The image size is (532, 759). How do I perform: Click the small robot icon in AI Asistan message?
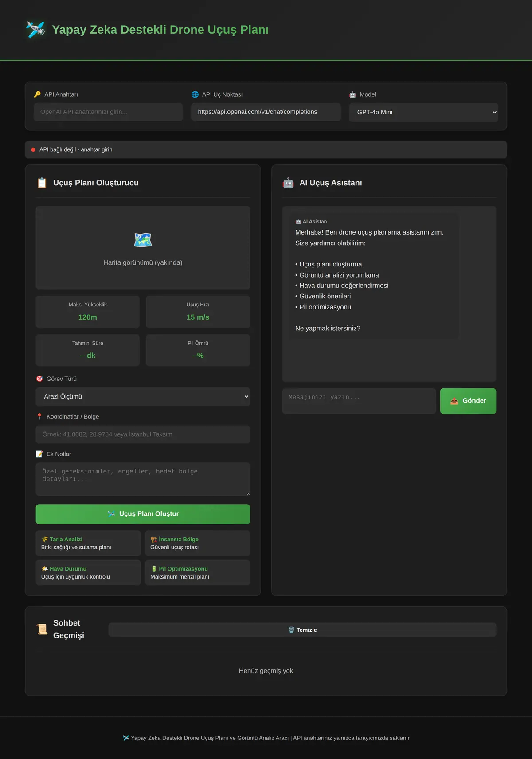point(298,222)
